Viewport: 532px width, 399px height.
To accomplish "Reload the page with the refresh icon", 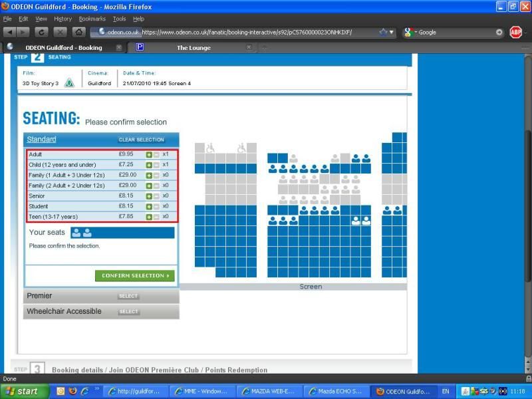I will pyautogui.click(x=41, y=32).
